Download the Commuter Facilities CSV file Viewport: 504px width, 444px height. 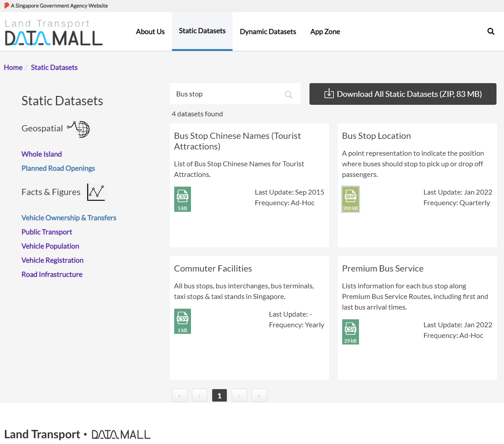[x=182, y=321]
